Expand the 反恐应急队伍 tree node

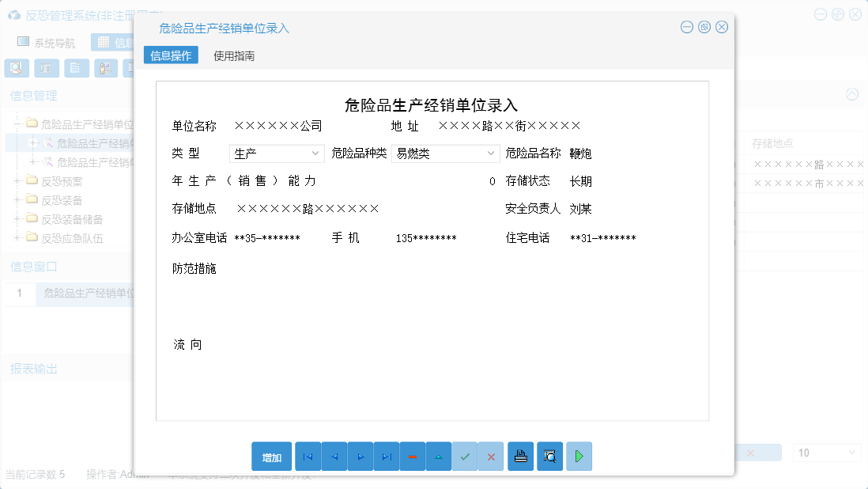pos(19,238)
